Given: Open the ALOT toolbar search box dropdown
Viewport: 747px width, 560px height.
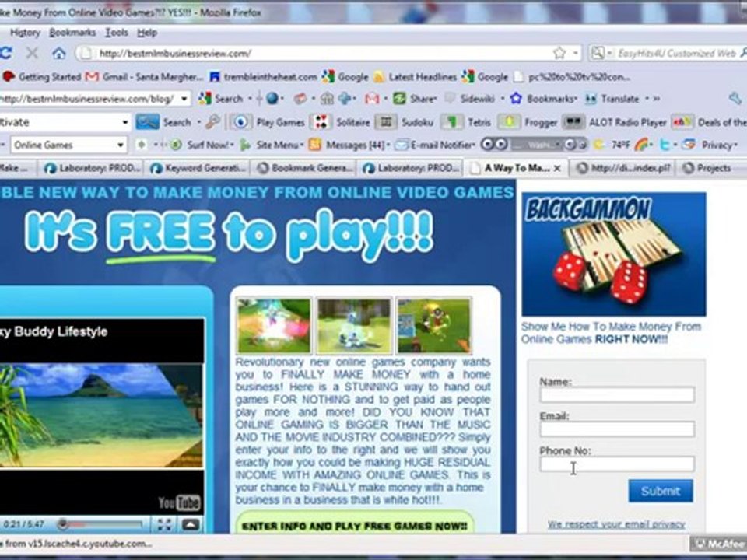Looking at the screenshot, I should click(124, 122).
